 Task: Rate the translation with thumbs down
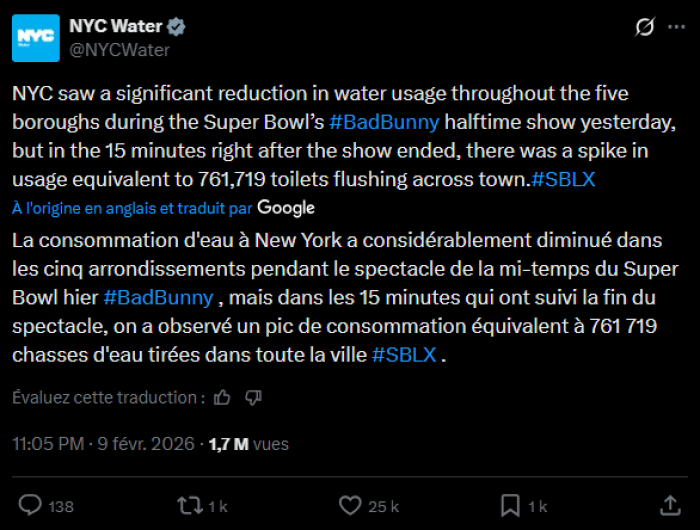tap(253, 397)
